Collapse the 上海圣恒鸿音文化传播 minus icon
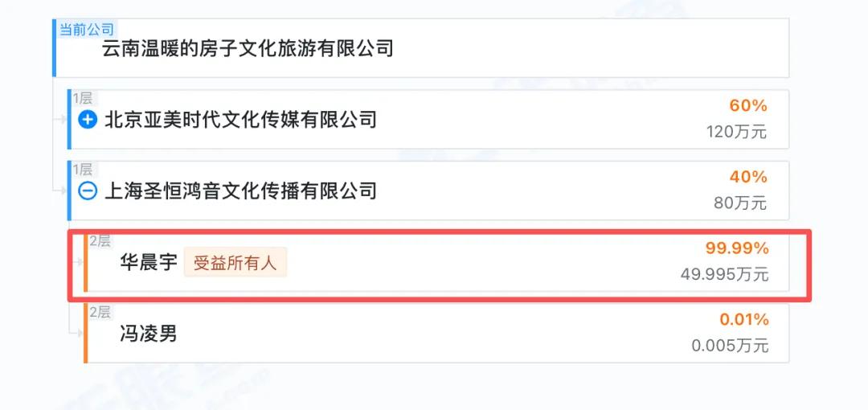The height and width of the screenshot is (410, 868). click(x=88, y=191)
